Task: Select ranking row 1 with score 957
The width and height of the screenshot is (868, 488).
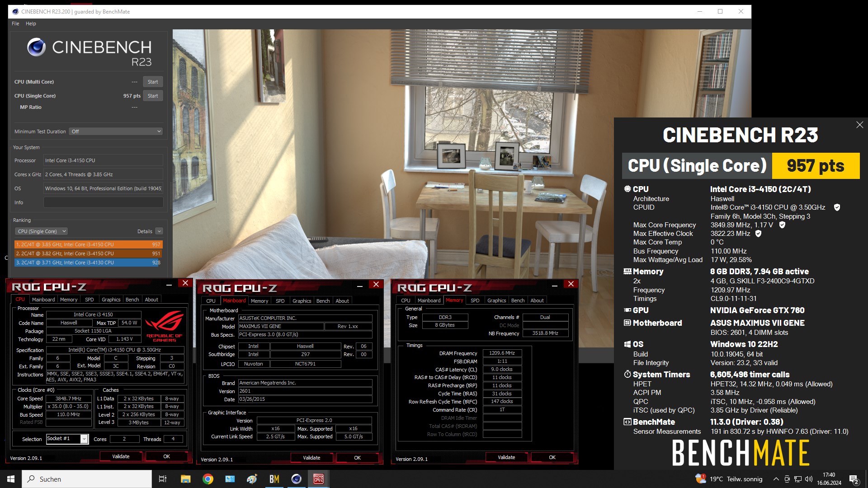Action: tap(88, 244)
